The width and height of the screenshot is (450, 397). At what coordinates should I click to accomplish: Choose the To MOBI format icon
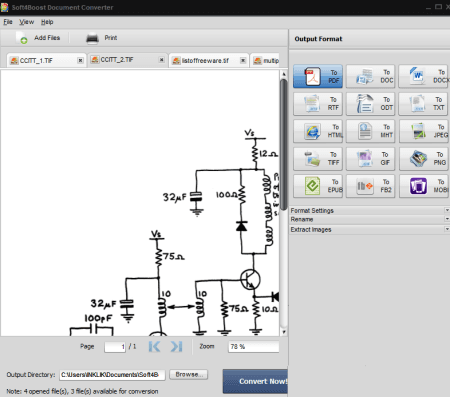tap(424, 186)
